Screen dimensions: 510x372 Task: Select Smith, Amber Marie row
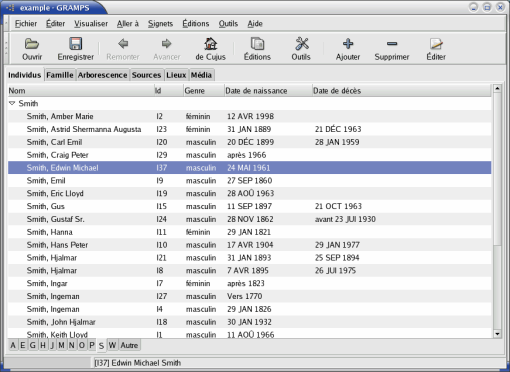click(x=249, y=116)
